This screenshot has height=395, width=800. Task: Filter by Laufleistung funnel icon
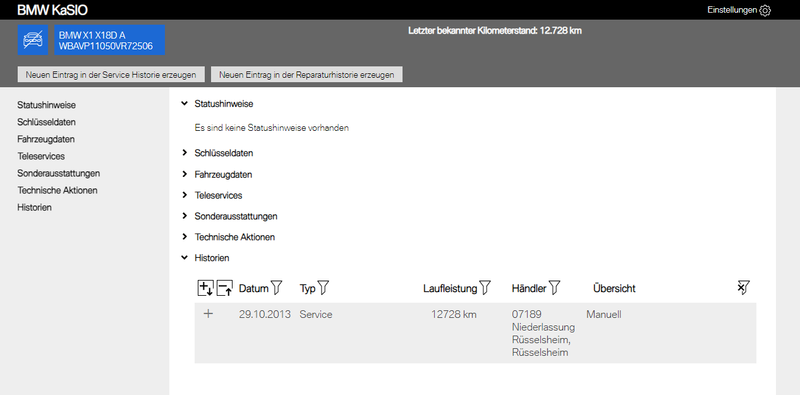pos(485,288)
